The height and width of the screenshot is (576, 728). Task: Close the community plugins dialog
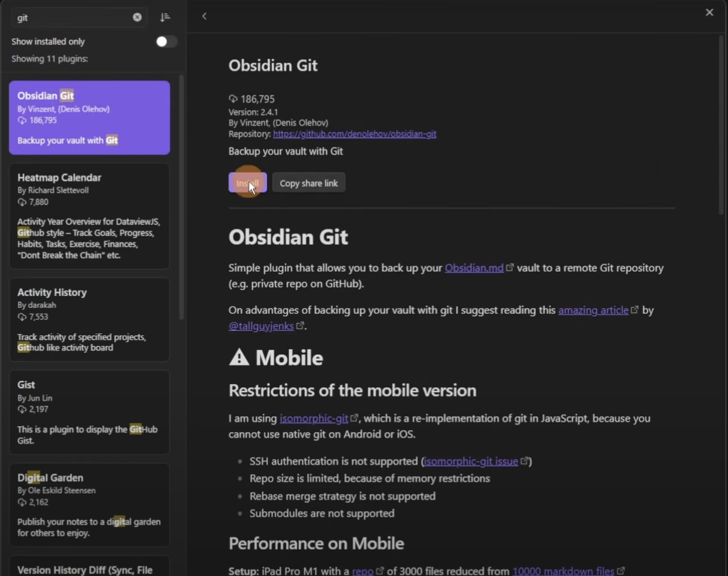pyautogui.click(x=709, y=12)
